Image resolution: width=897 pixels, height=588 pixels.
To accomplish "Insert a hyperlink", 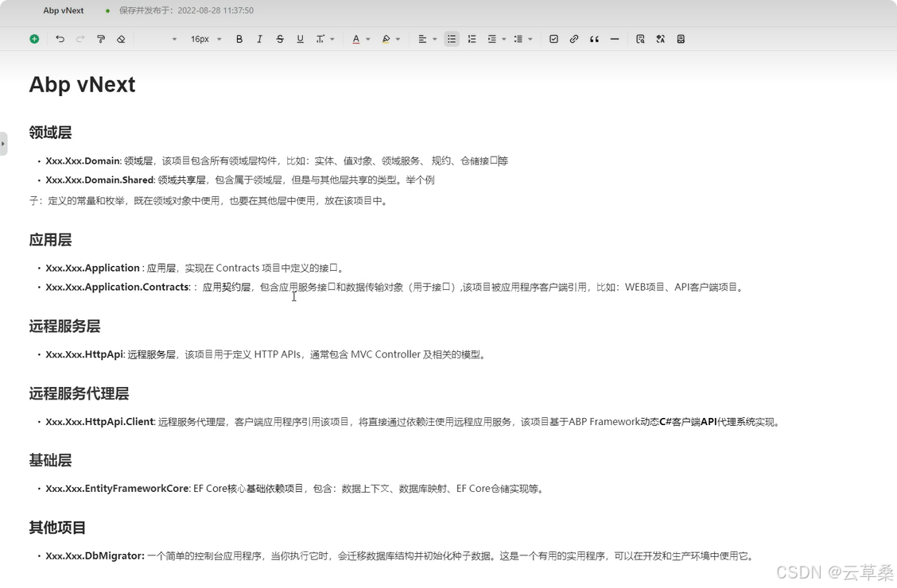I will click(574, 39).
